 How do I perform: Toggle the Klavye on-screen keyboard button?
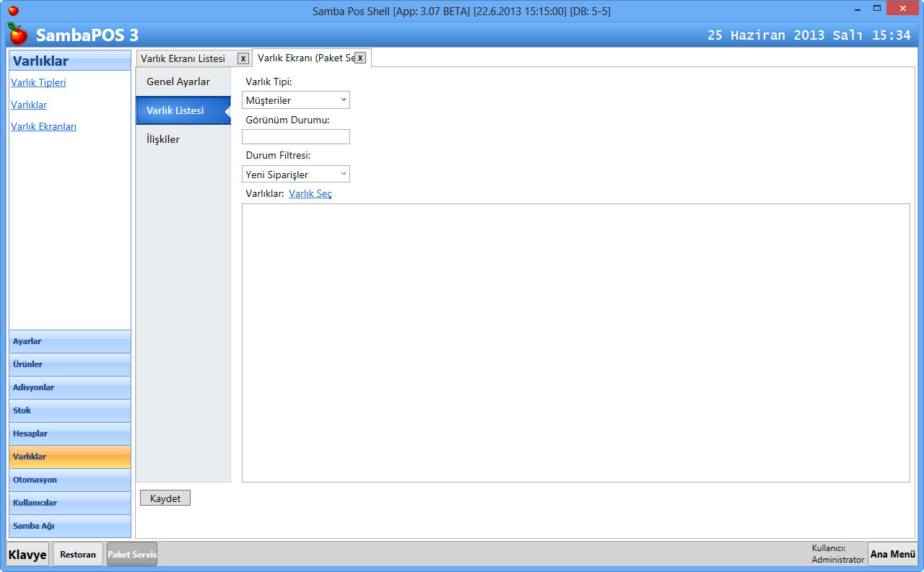click(x=28, y=554)
